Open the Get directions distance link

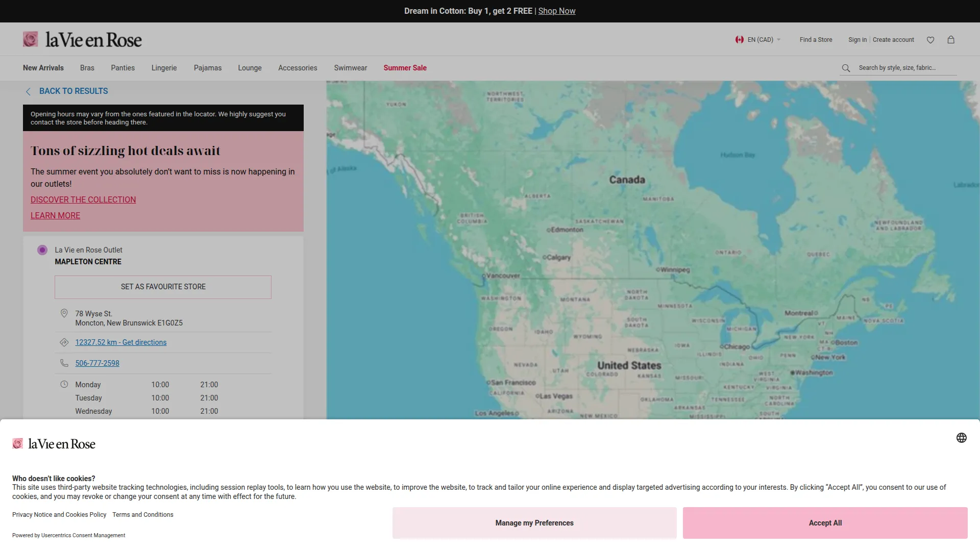[x=121, y=342]
